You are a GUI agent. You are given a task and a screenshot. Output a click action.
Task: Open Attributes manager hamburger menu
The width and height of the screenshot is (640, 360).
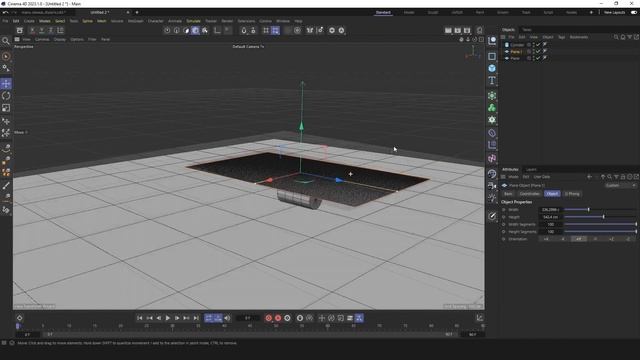click(x=503, y=177)
